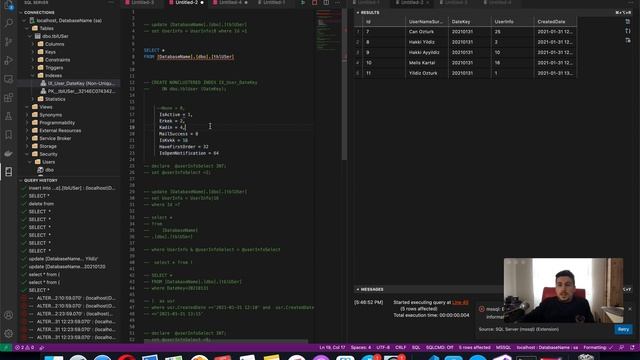The image size is (640, 360).
Task: Open the 'insert into' query history entry
Action: click(x=72, y=188)
